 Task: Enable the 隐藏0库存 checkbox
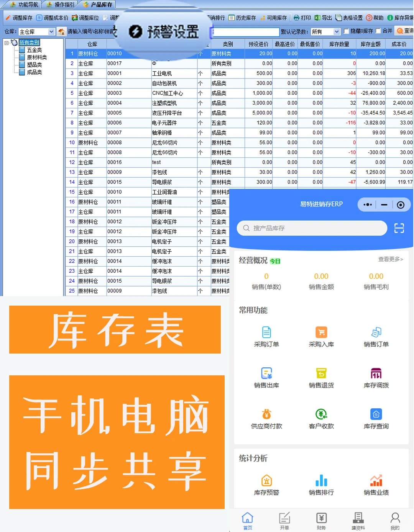tap(346, 31)
